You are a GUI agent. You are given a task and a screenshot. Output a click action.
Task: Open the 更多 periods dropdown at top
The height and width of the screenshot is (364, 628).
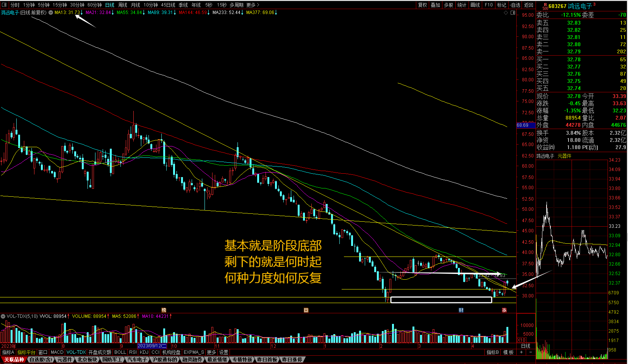point(252,5)
